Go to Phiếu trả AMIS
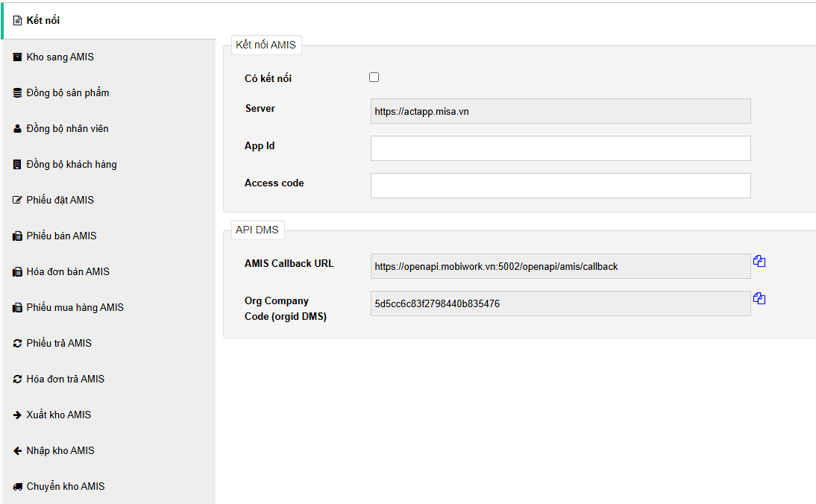 click(x=59, y=344)
